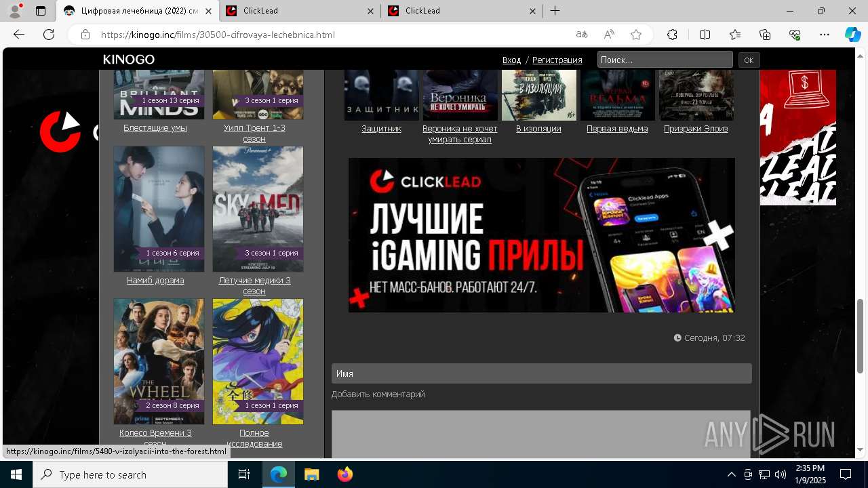Screen dimensions: 868x488
Task: Open the Windows Start menu
Action: 16,474
